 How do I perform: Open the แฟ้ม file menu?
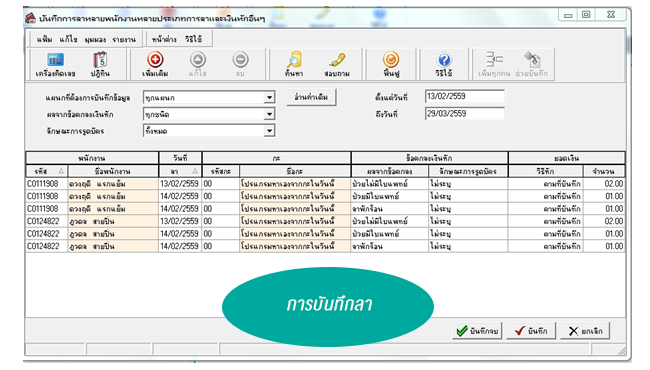[44, 39]
